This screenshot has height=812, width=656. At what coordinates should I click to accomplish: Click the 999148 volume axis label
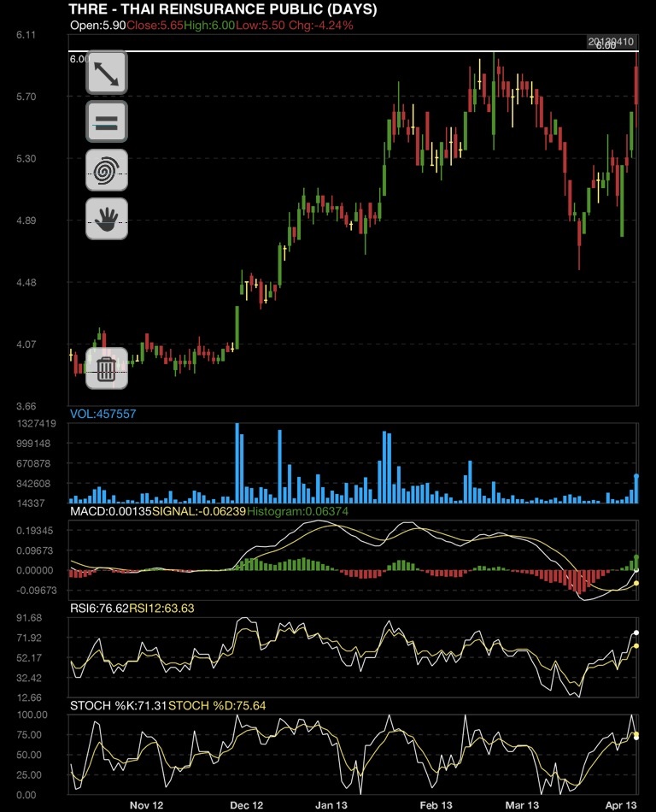(x=33, y=444)
